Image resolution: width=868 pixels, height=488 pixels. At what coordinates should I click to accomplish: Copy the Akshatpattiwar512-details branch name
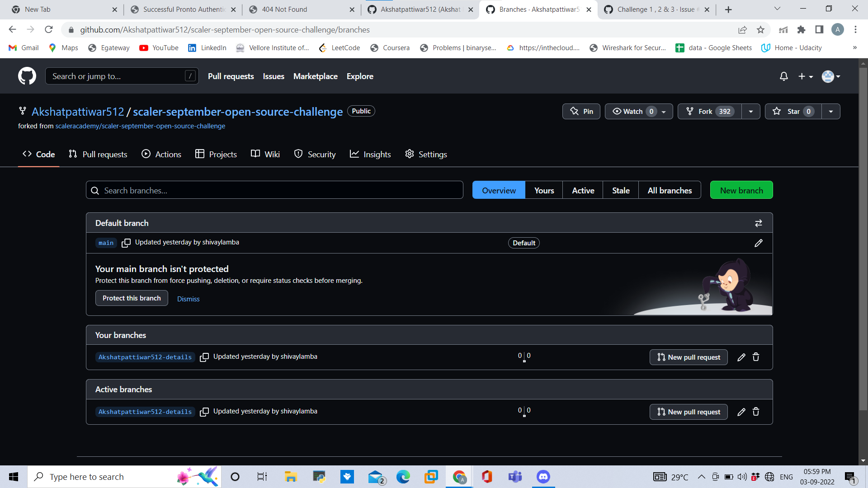[x=204, y=357]
